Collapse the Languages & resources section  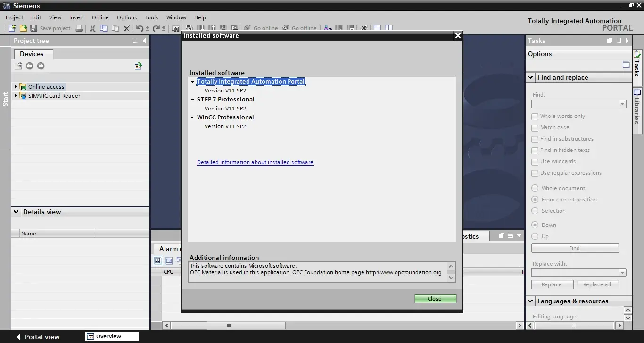click(x=530, y=301)
